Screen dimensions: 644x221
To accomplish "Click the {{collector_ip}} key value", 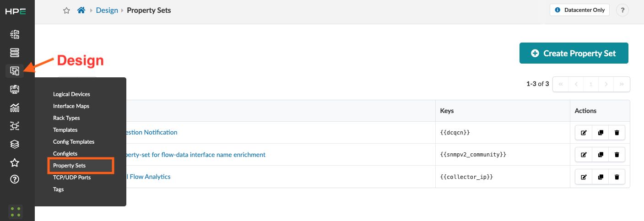I will pos(466,177).
